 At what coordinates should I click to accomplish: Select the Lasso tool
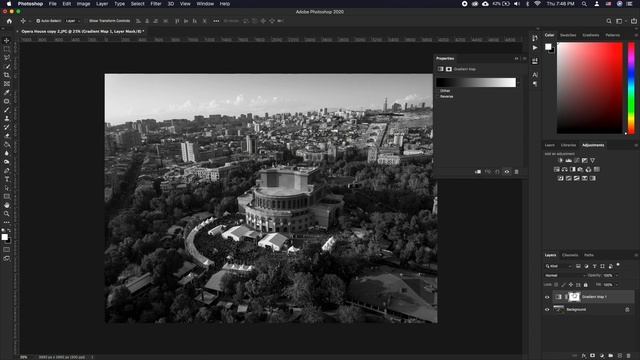(x=7, y=58)
